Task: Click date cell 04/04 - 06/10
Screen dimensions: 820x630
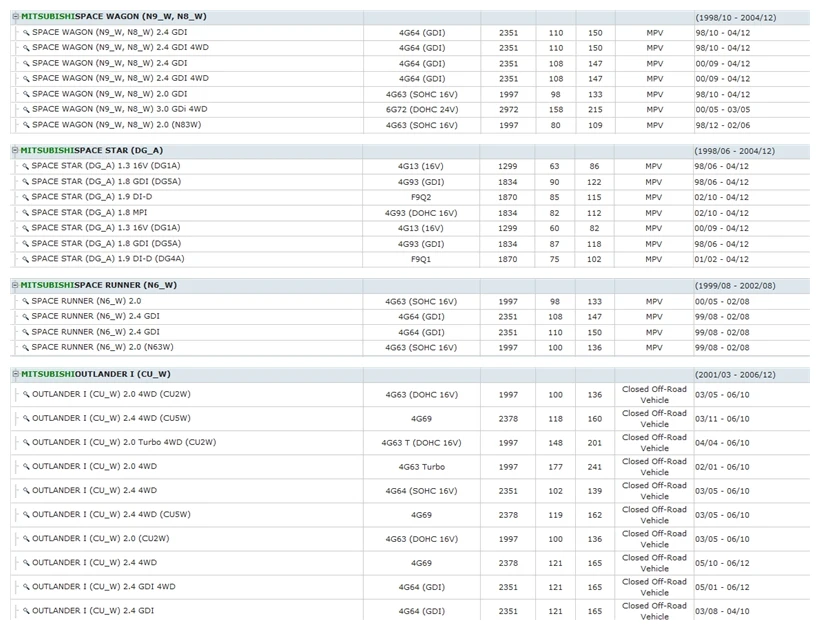Action: pyautogui.click(x=722, y=443)
